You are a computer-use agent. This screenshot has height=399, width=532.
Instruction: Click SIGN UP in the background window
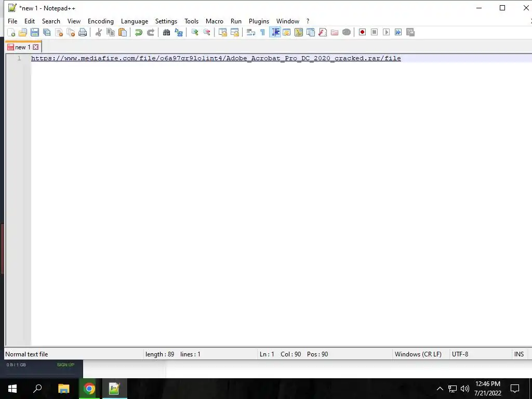[x=65, y=365]
